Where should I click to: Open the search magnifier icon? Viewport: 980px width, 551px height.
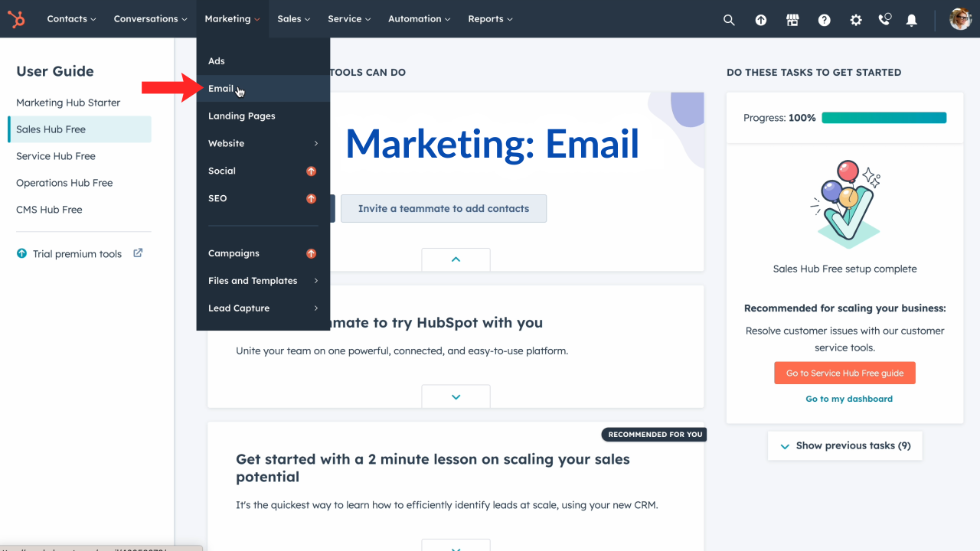[x=729, y=20]
